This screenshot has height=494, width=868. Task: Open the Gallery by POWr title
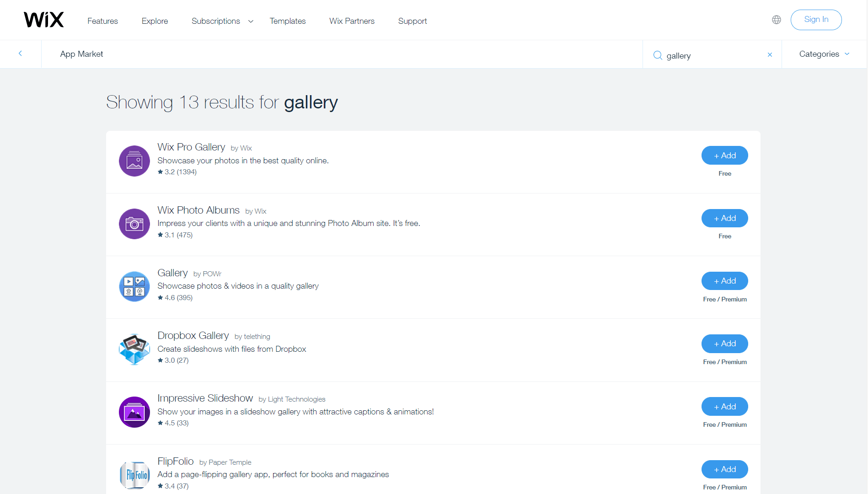172,273
